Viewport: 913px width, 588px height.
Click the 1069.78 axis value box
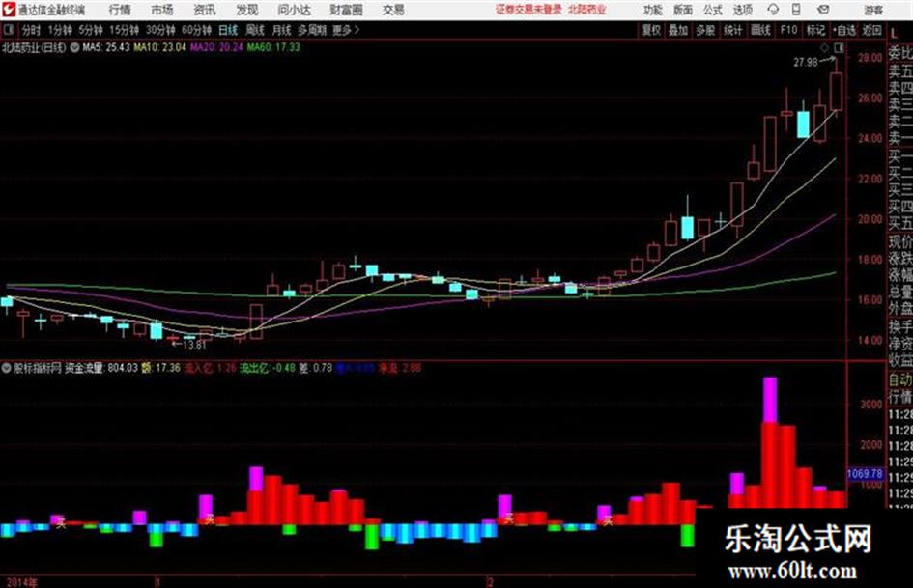click(x=865, y=474)
